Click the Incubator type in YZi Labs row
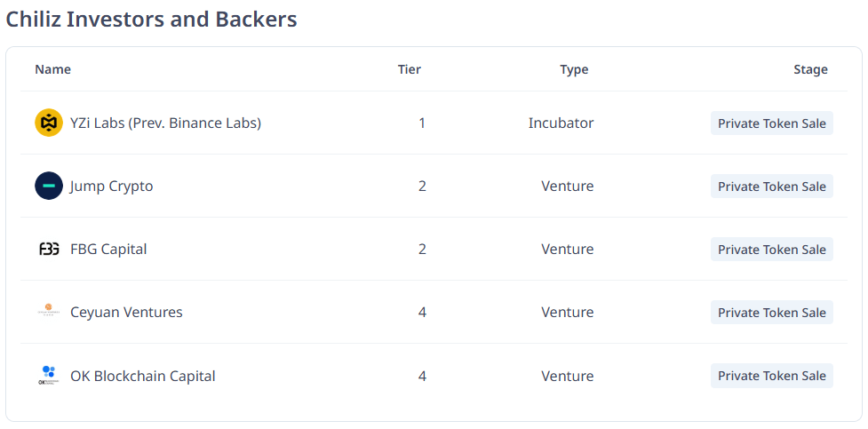Image resolution: width=868 pixels, height=429 pixels. (561, 123)
